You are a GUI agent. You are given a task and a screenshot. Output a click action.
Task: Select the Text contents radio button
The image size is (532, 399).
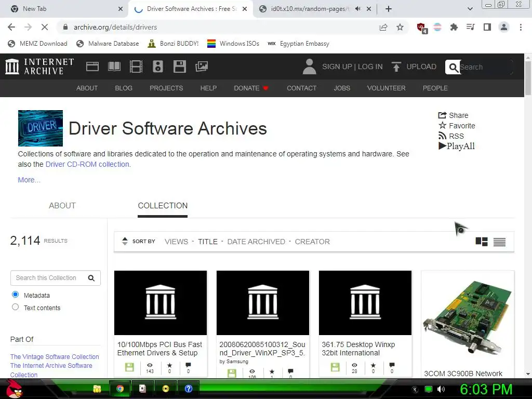click(15, 307)
